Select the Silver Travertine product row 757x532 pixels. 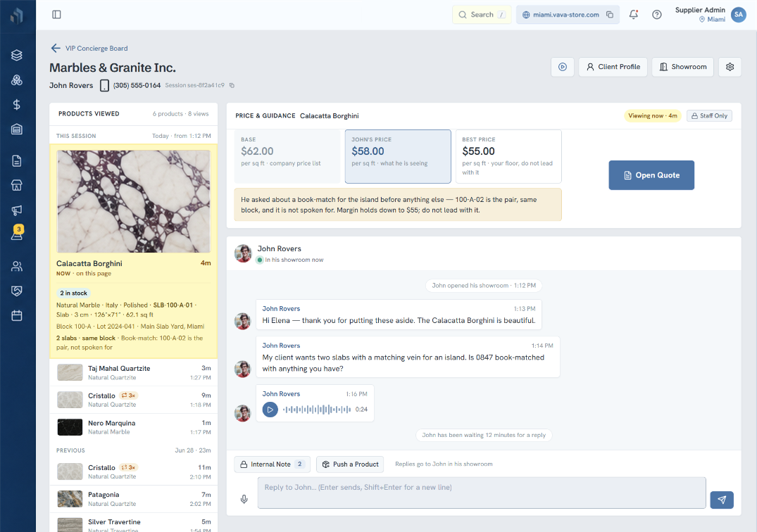click(x=133, y=524)
